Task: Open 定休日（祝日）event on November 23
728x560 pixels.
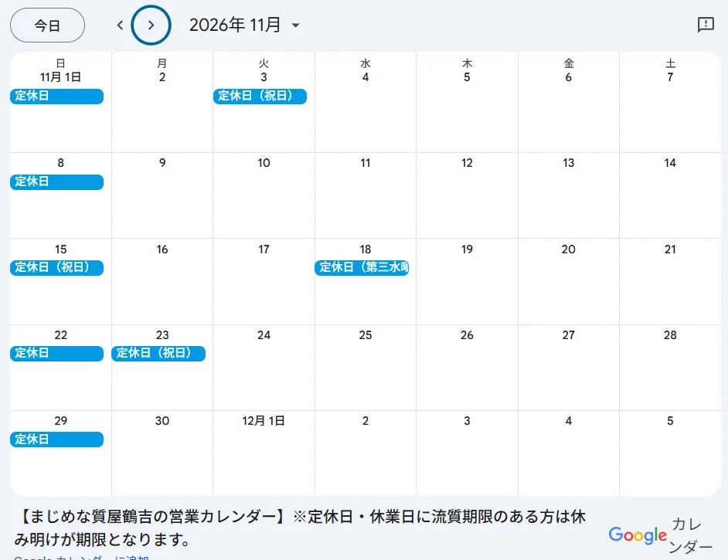Action: (158, 354)
